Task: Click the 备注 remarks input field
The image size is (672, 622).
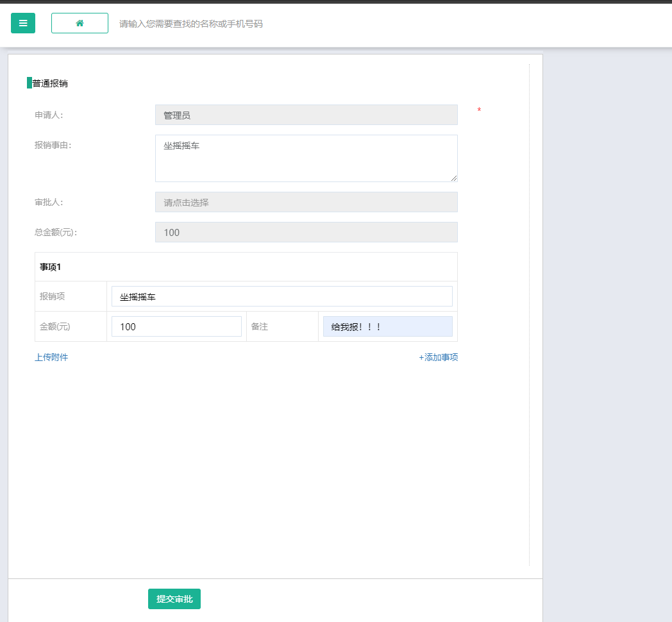Action: point(387,326)
